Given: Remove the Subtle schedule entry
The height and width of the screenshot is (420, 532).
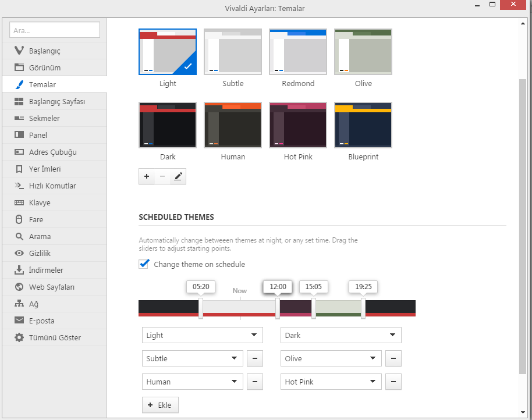Looking at the screenshot, I should 255,358.
